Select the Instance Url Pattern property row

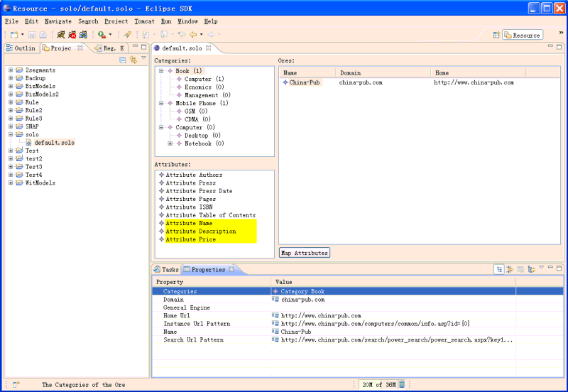(358, 324)
